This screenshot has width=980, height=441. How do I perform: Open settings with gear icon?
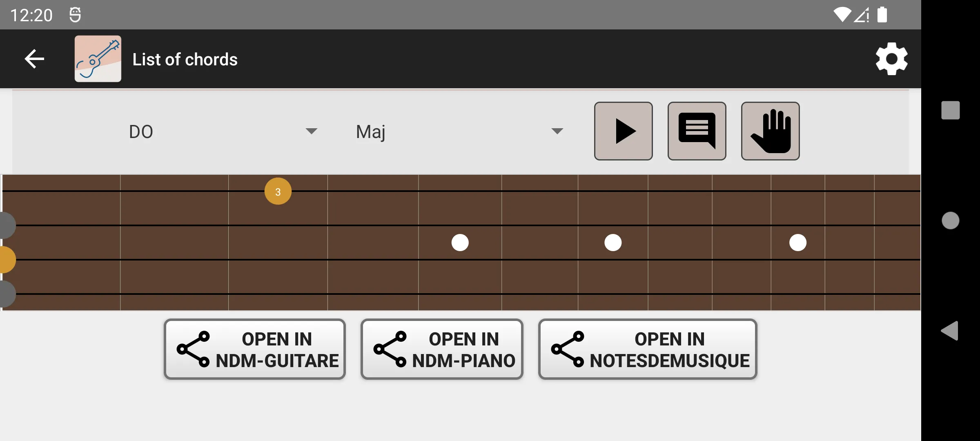pos(891,59)
